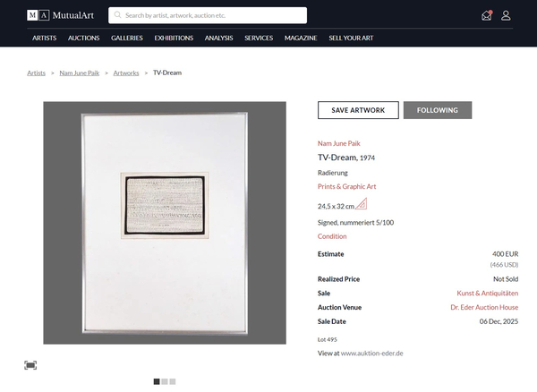Viewport: 537px width, 392px height.
Task: Click the Save Artwork button
Action: point(358,110)
